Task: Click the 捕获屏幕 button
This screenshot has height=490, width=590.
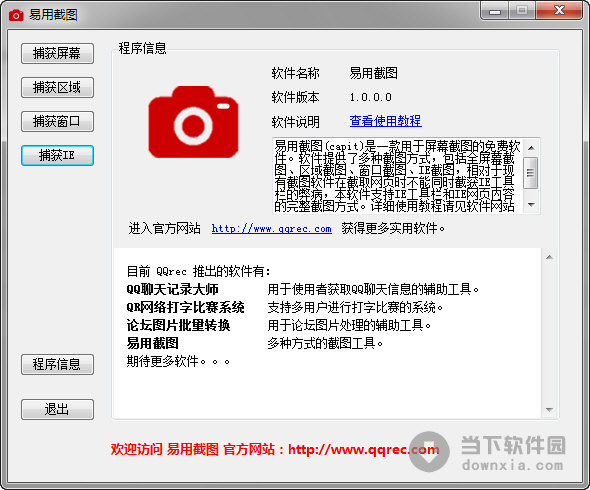Action: pos(57,53)
